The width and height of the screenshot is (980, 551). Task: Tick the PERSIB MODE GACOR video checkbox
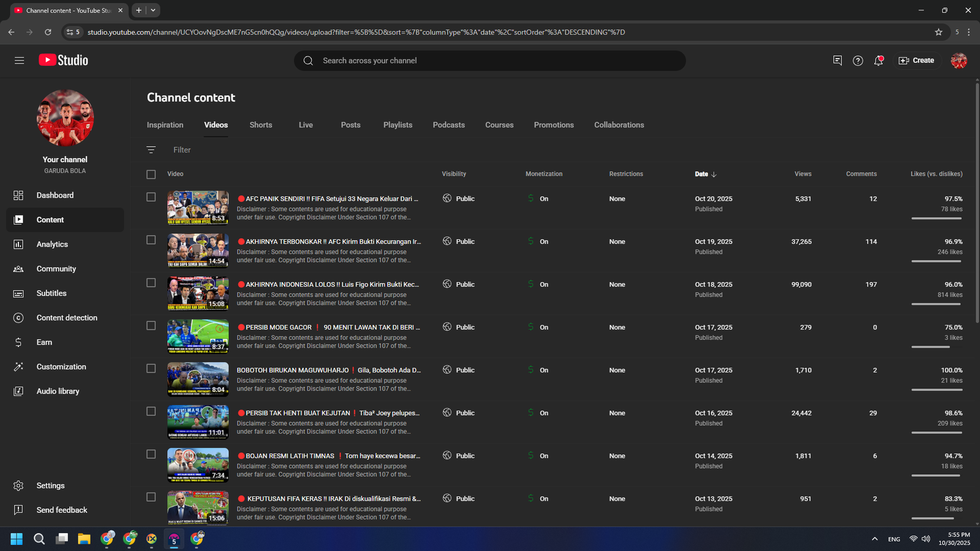(x=151, y=326)
